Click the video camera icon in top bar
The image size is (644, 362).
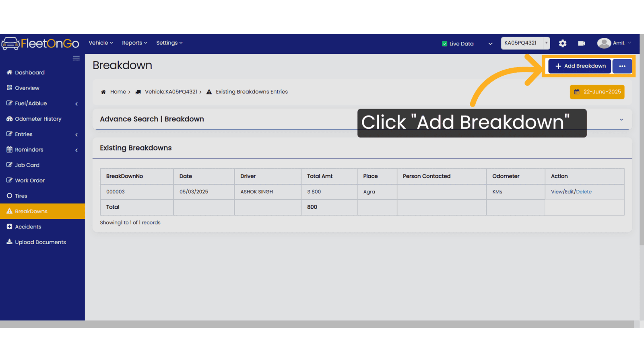tap(582, 43)
